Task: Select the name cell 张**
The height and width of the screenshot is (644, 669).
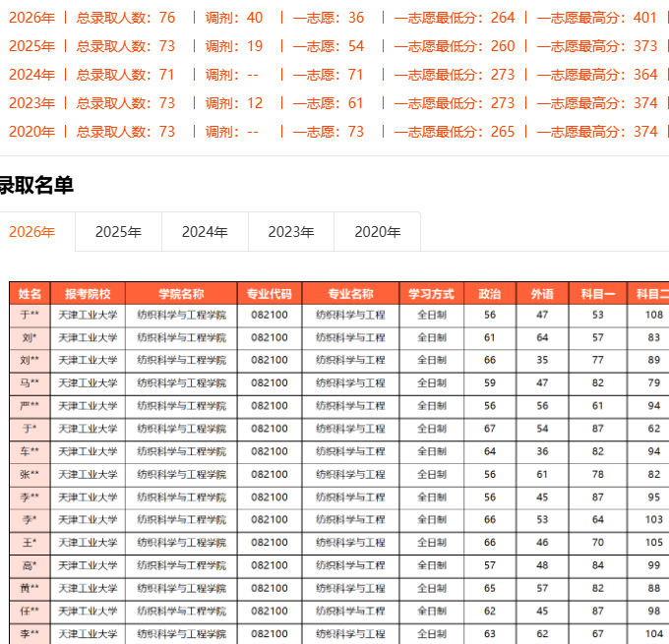Action: click(30, 475)
